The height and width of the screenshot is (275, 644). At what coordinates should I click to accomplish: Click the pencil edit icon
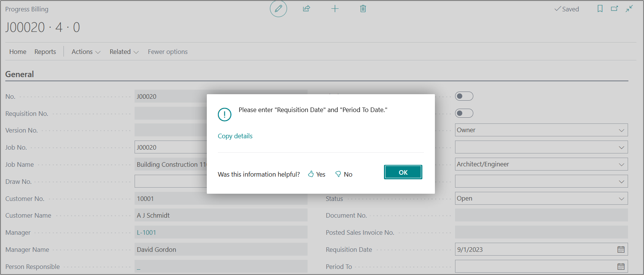pyautogui.click(x=278, y=9)
